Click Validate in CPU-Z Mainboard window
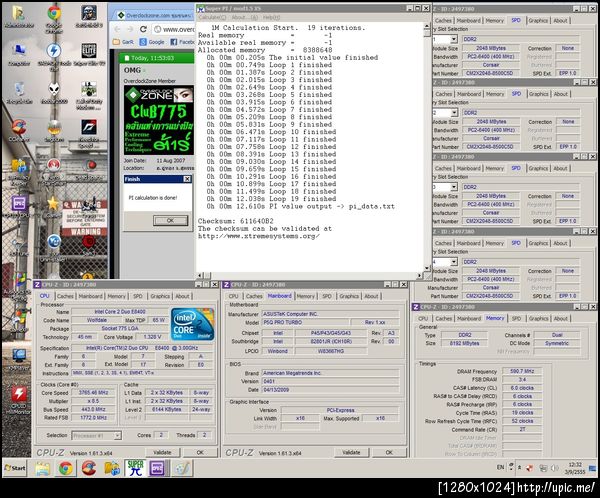The width and height of the screenshot is (600, 498). [351, 452]
